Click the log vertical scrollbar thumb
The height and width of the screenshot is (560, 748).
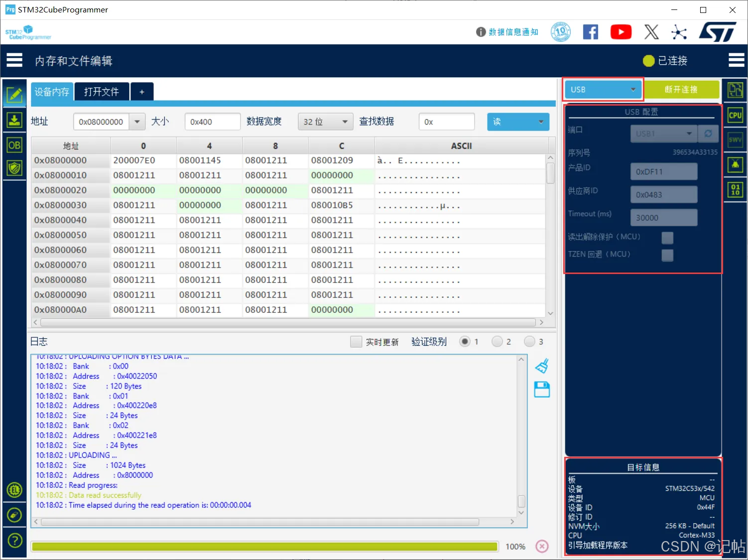(x=521, y=500)
